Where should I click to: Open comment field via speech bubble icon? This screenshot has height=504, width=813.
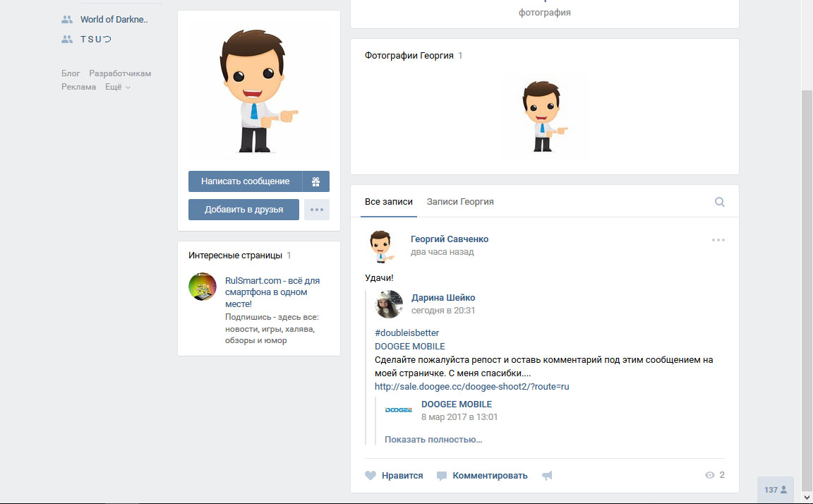(x=441, y=476)
